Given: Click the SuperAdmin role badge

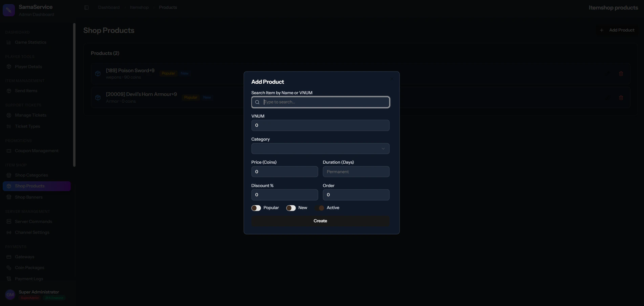Looking at the screenshot, I should [30, 298].
